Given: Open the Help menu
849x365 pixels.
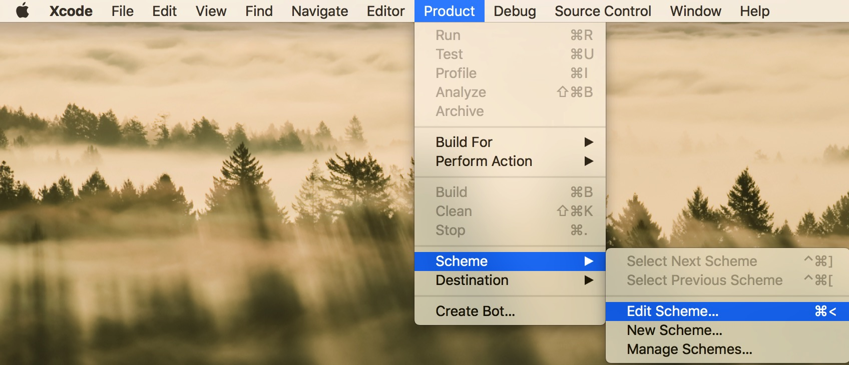Looking at the screenshot, I should click(754, 11).
